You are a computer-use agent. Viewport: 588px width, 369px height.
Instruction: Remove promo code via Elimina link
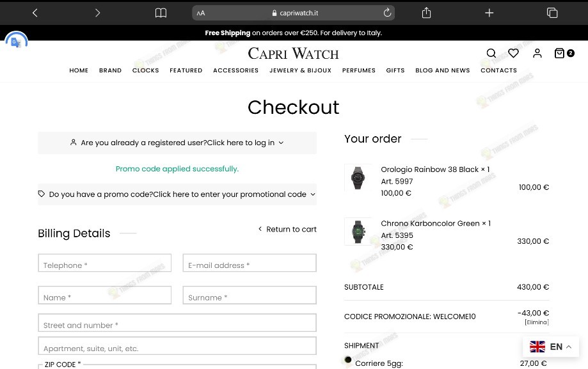[x=537, y=322]
